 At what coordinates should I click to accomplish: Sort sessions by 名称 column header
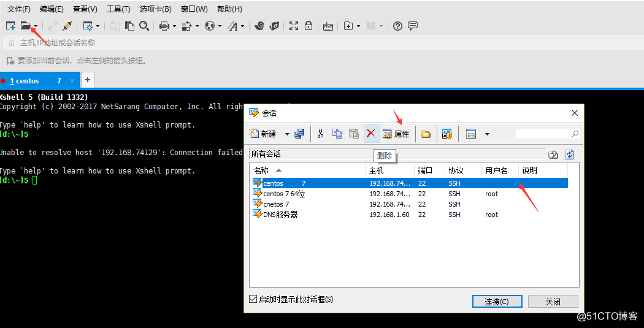point(307,170)
